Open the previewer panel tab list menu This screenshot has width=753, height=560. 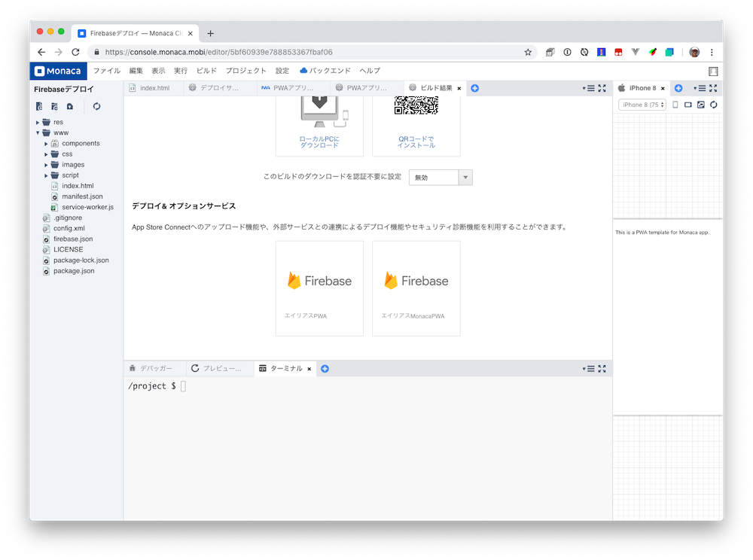pyautogui.click(x=700, y=88)
